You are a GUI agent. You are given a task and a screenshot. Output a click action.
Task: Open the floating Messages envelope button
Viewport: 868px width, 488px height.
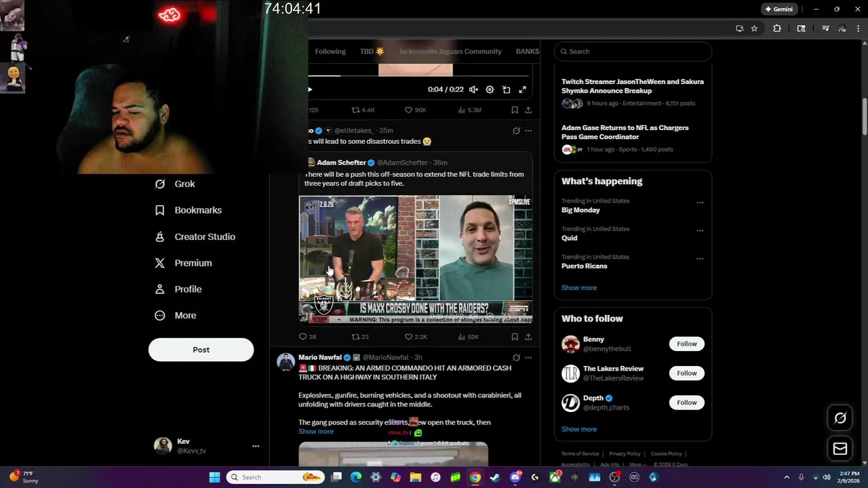point(840,449)
